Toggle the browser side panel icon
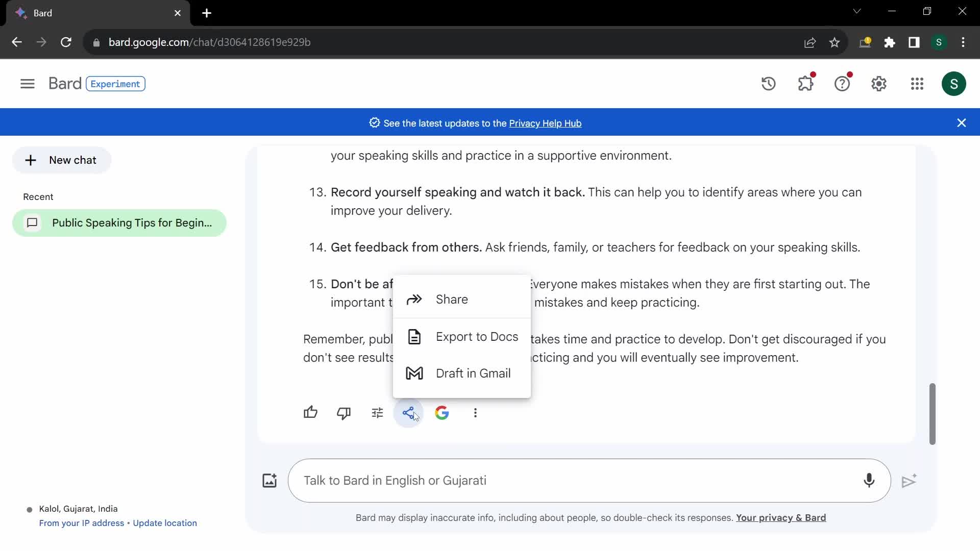Screen dimensions: 980x551 pos(914,42)
